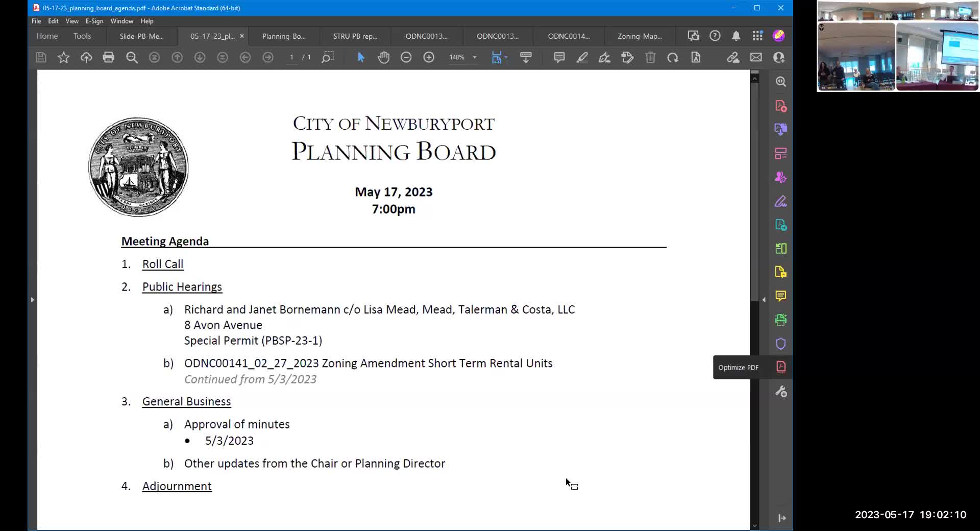Click the wide room video thumbnail
980x531 pixels.
(897, 11)
